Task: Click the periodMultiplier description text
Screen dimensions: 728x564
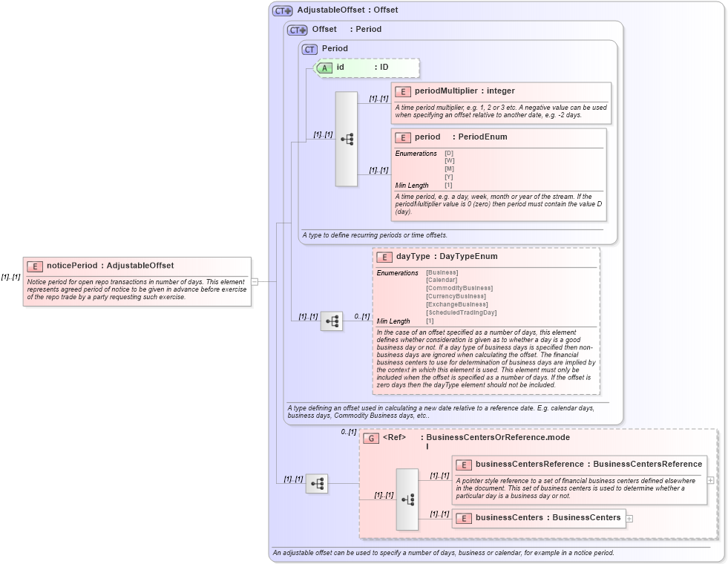Action: click(501, 111)
